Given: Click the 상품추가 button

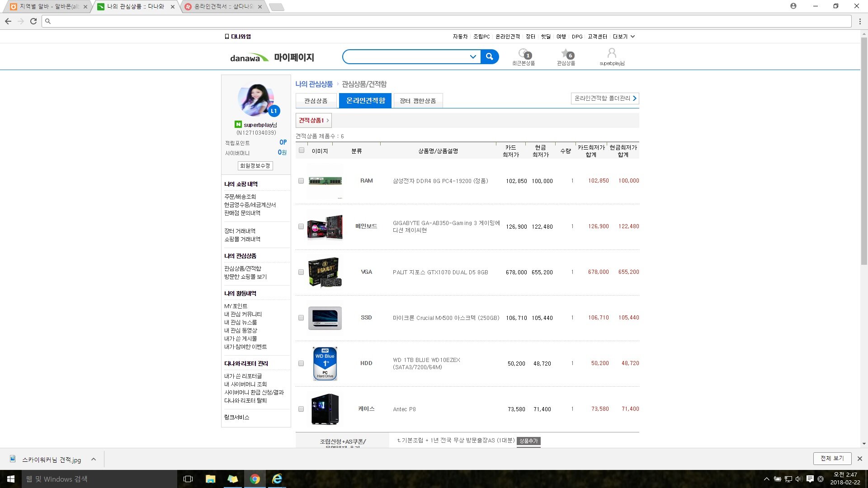Looking at the screenshot, I should tap(528, 441).
